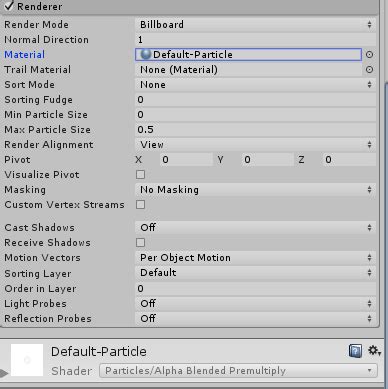The height and width of the screenshot is (389, 388).
Task: Toggle the Renderer module checkbox
Action: 9,6
